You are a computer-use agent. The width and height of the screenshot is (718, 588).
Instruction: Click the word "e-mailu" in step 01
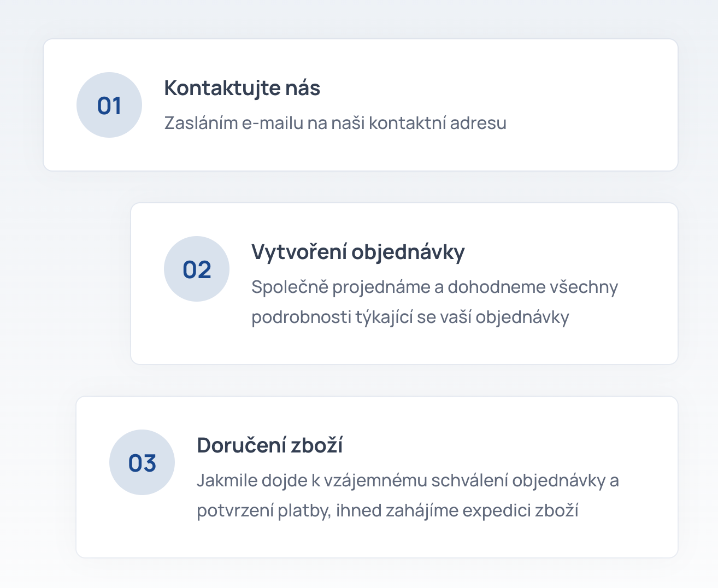click(272, 123)
